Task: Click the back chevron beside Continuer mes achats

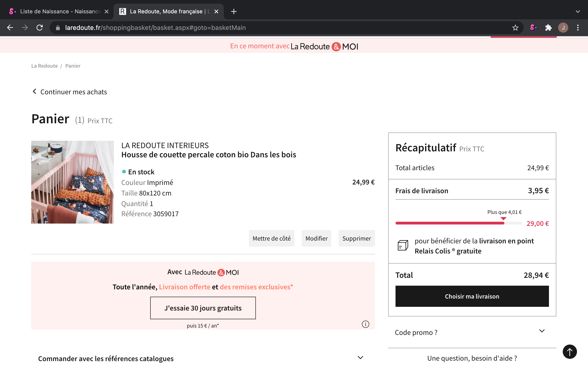Action: pos(34,91)
